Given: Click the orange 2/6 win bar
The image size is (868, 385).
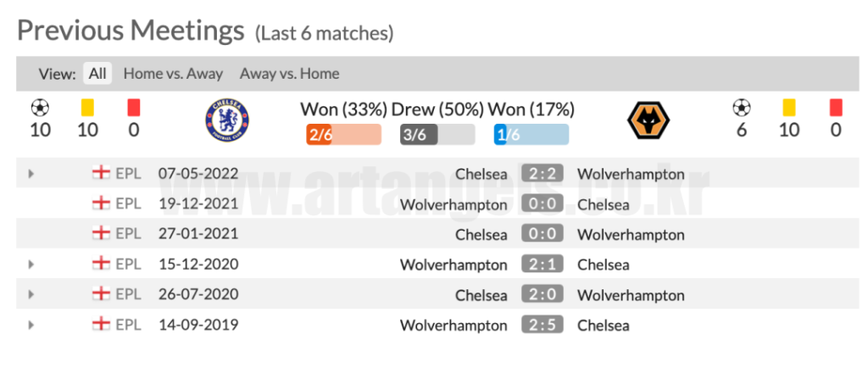Looking at the screenshot, I should pyautogui.click(x=343, y=135).
